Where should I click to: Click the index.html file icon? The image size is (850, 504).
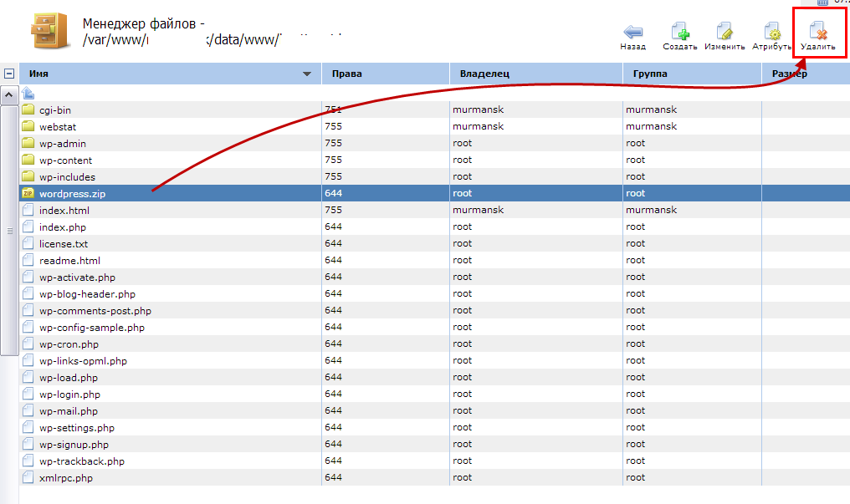(x=28, y=210)
